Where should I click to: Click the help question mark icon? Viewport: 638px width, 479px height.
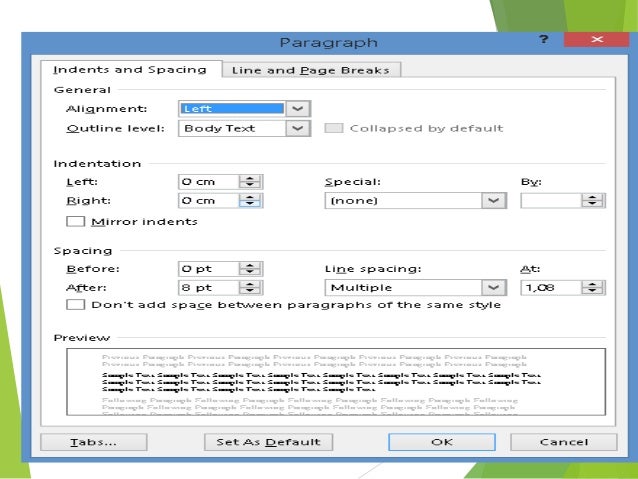(x=544, y=39)
